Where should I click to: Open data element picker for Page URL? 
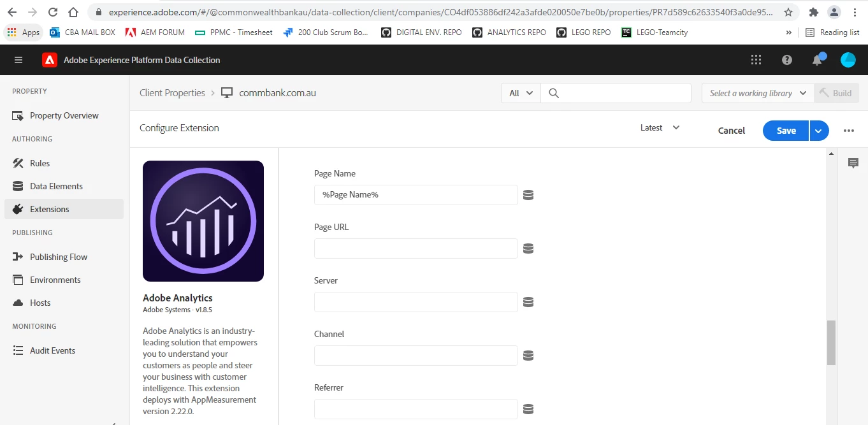(x=528, y=249)
